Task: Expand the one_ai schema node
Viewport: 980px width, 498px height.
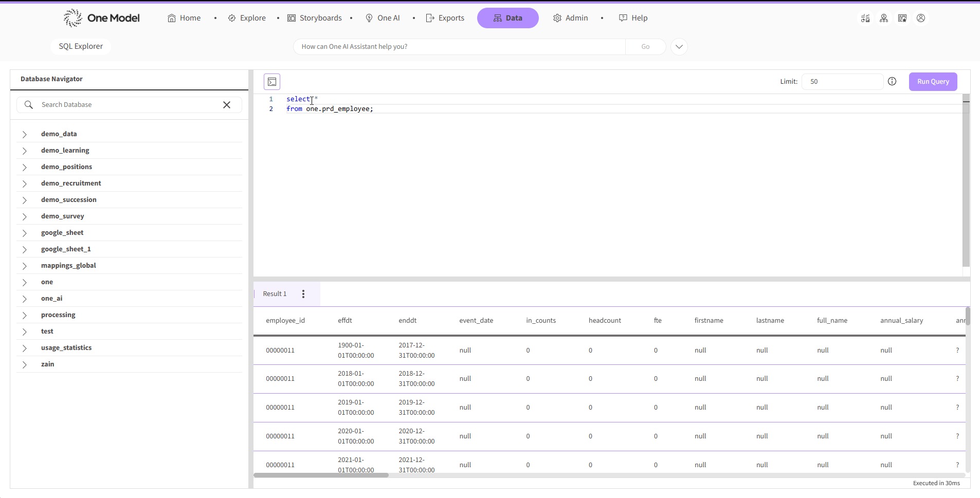Action: pos(25,299)
